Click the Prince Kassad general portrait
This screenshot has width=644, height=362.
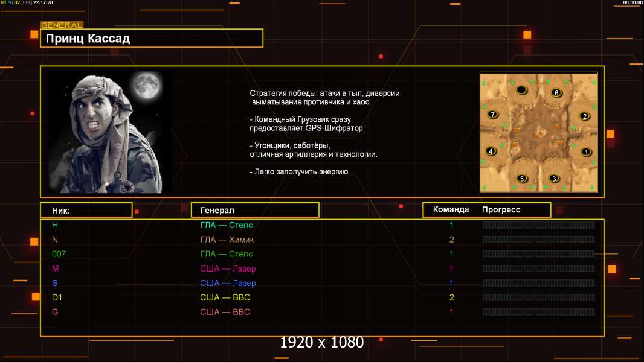point(110,132)
